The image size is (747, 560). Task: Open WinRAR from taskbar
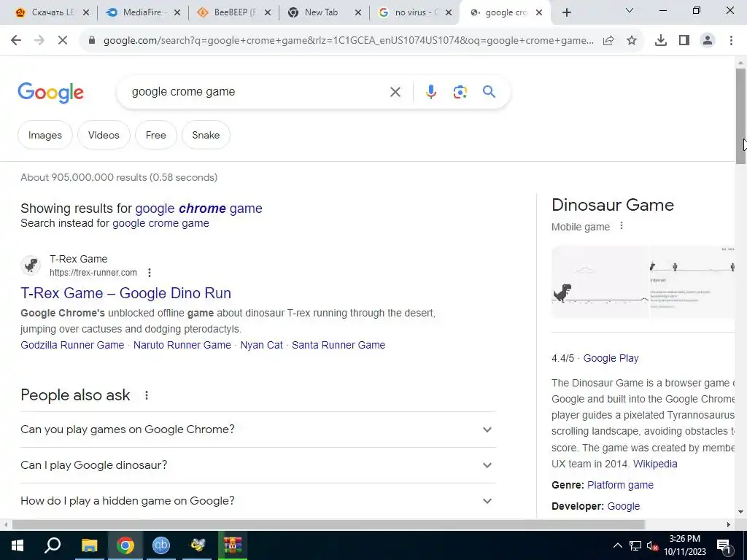click(x=233, y=545)
